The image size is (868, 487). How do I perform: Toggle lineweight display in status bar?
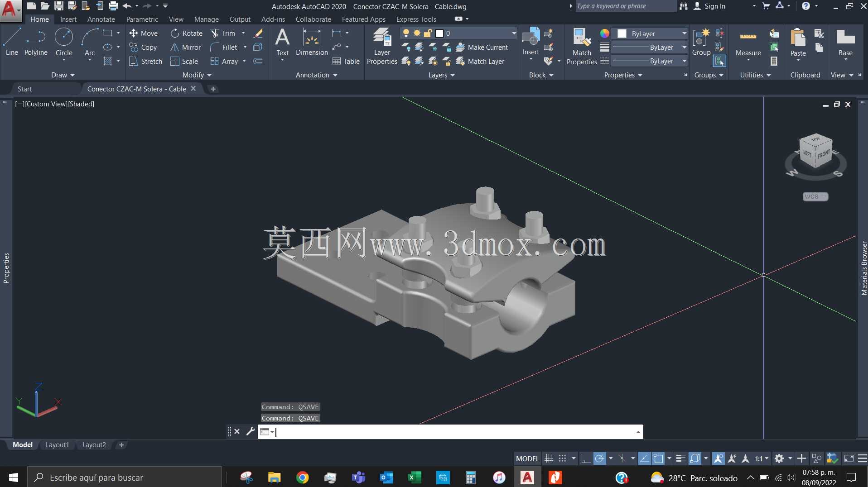point(680,458)
